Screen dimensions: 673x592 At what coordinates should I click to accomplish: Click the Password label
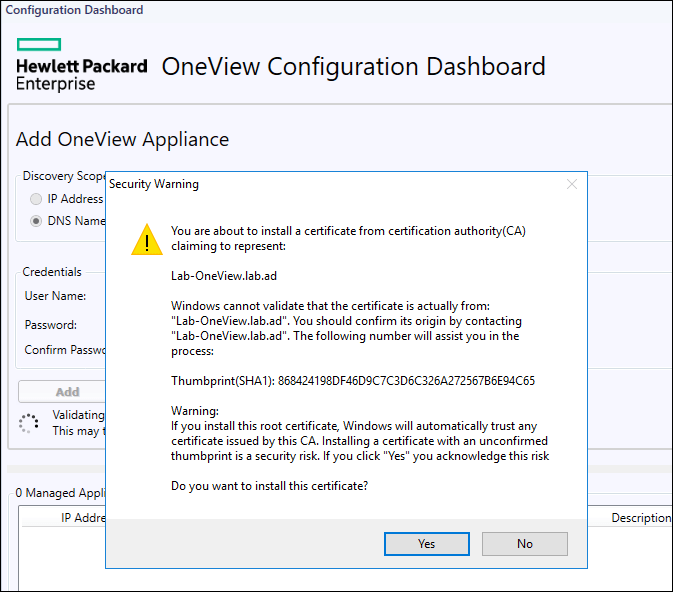click(51, 325)
